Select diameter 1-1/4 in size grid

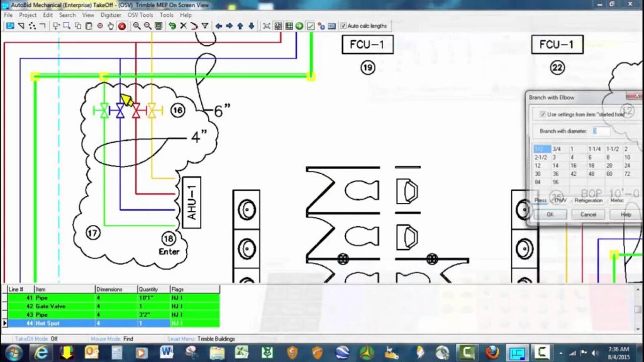click(x=594, y=149)
